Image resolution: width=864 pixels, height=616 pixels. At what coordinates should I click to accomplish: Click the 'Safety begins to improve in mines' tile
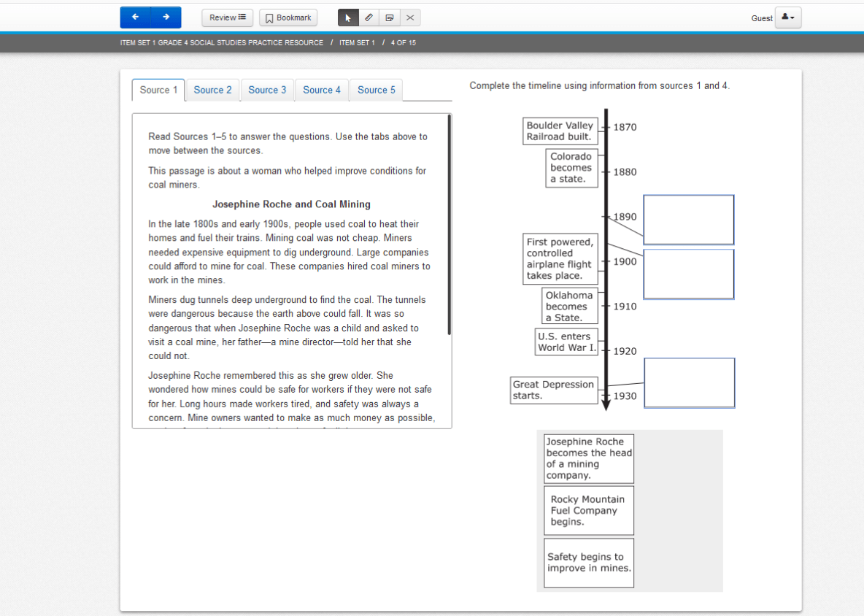coord(589,563)
